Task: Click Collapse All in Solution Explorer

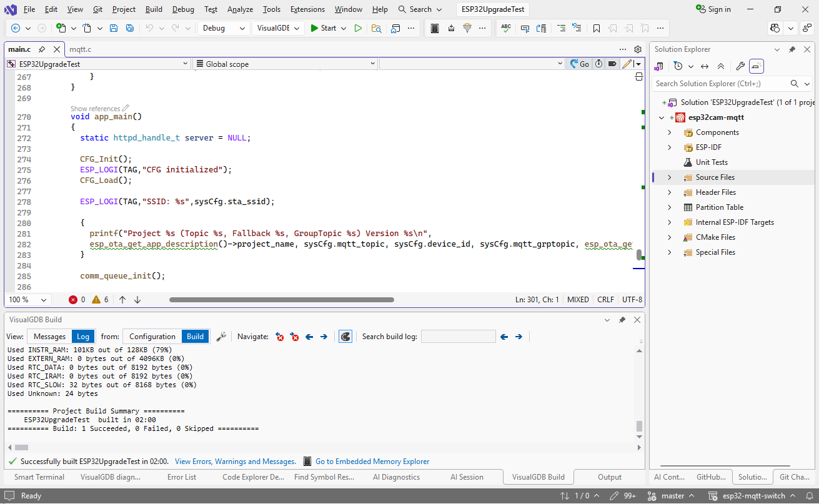Action: click(x=720, y=66)
